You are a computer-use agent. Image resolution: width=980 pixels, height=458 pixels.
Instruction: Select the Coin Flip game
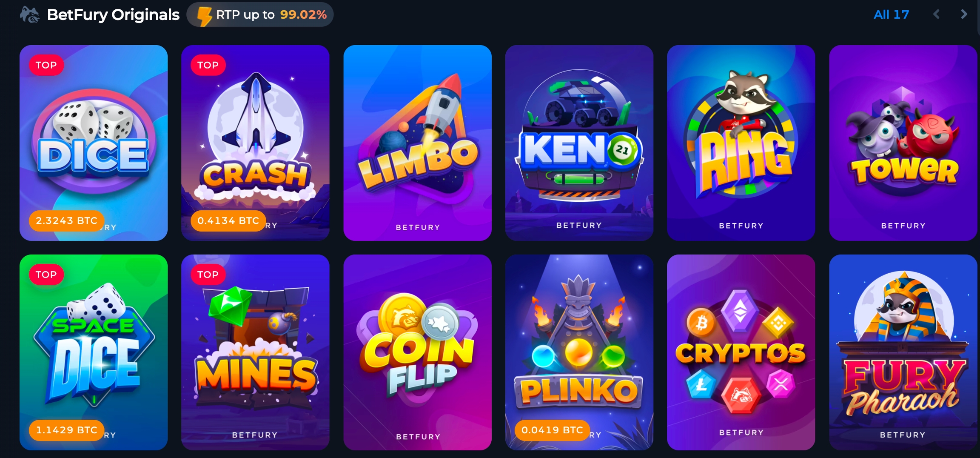click(417, 352)
